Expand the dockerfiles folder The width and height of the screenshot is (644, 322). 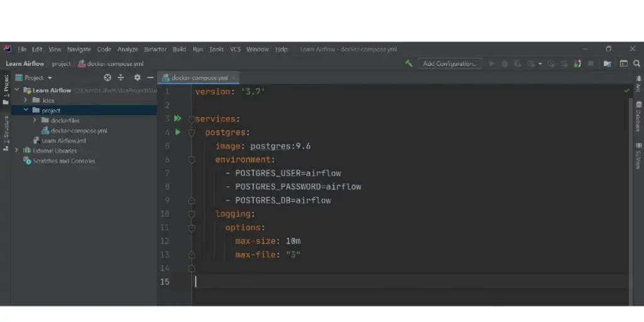click(35, 121)
